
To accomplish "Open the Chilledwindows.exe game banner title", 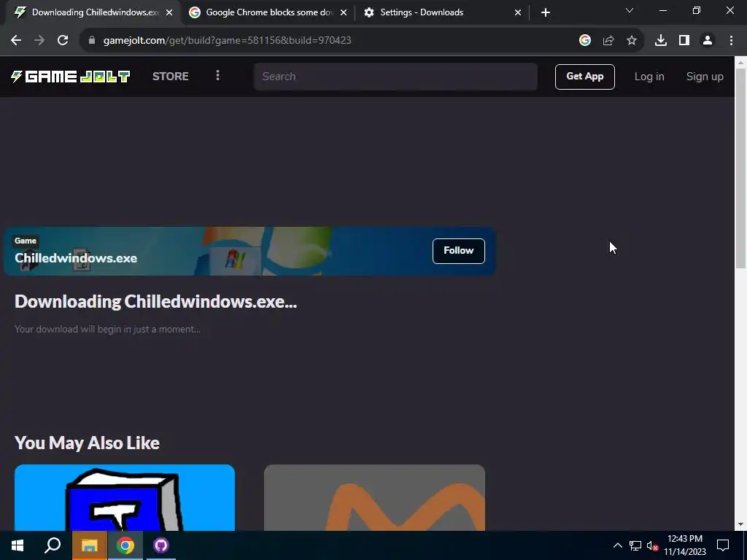I will 76,258.
